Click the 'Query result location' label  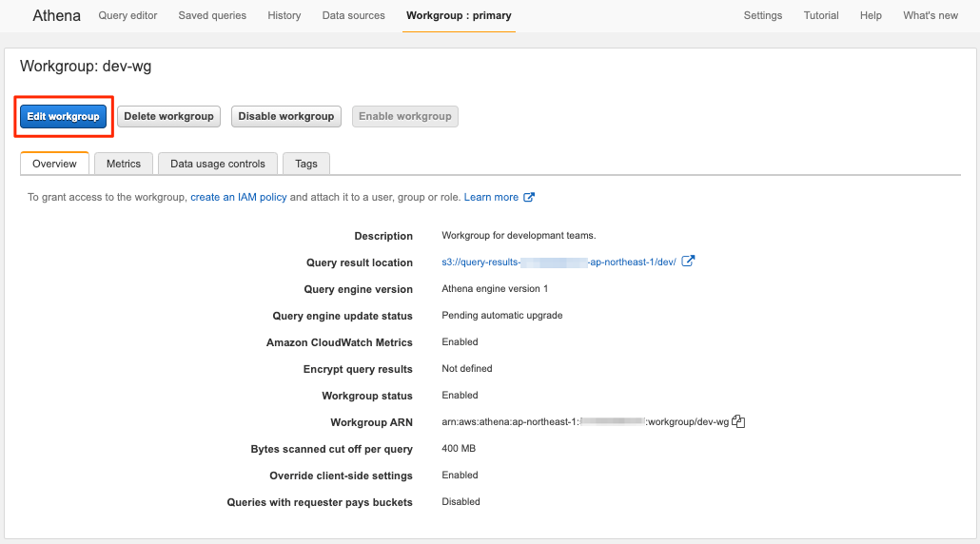pyautogui.click(x=360, y=262)
